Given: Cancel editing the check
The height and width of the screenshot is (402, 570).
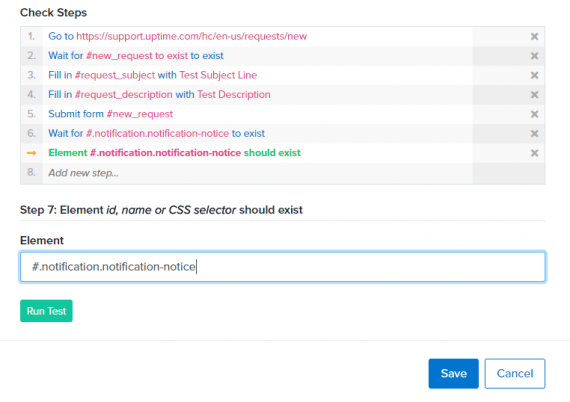Looking at the screenshot, I should click(x=515, y=373).
